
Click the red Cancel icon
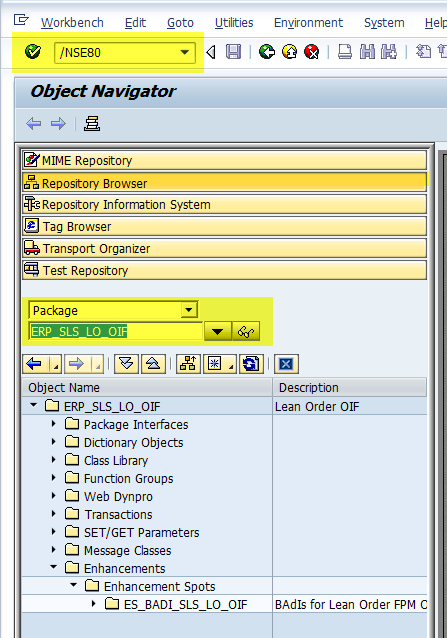tap(312, 52)
